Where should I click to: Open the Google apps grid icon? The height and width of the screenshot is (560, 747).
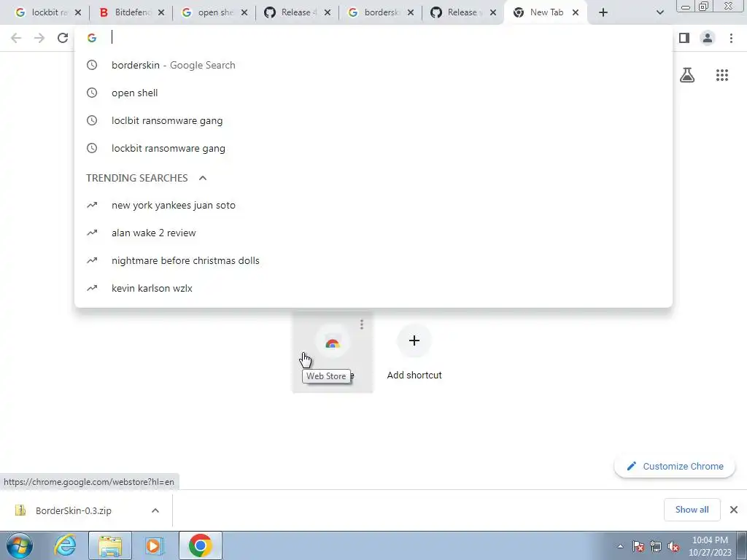(722, 75)
